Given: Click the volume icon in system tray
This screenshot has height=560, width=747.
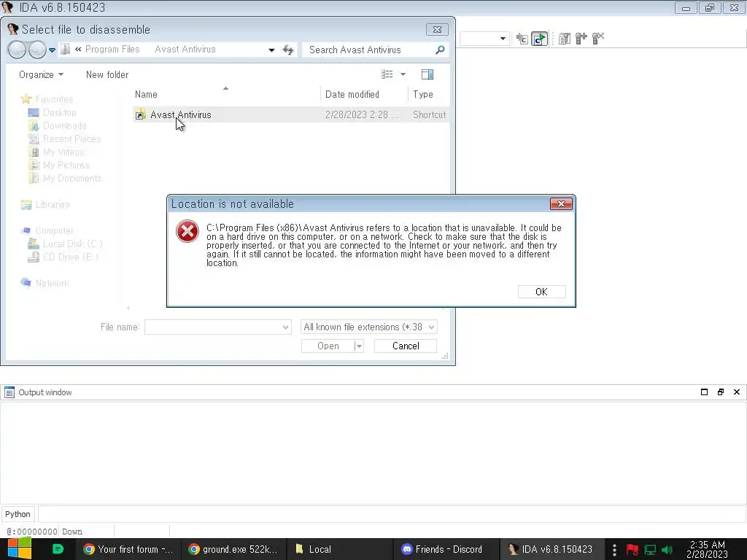Looking at the screenshot, I should (667, 550).
